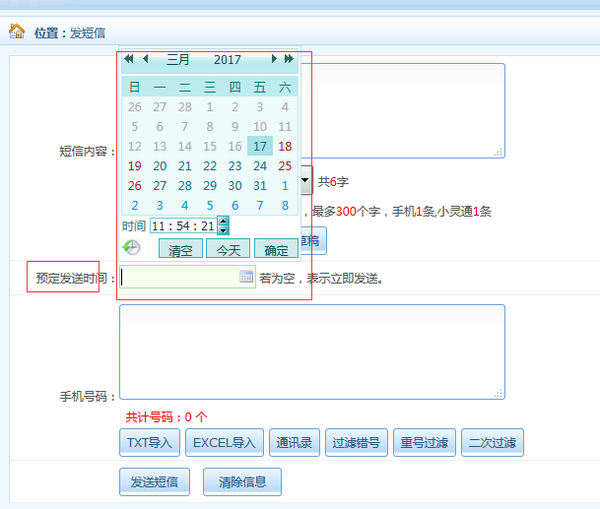Click the 今天 button

click(x=228, y=249)
